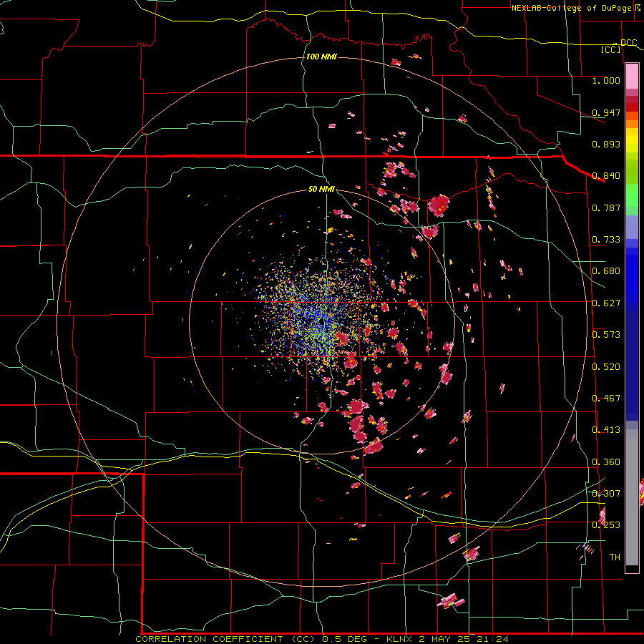644x644 pixels.
Task: Pick the bright green band on color bar
Action: click(632, 195)
